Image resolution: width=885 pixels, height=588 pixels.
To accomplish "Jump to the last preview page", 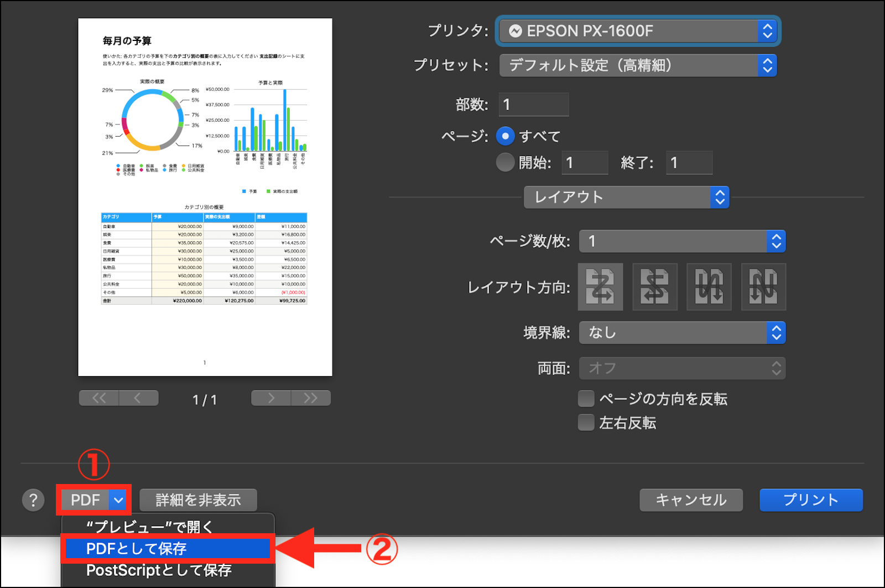I will click(311, 398).
